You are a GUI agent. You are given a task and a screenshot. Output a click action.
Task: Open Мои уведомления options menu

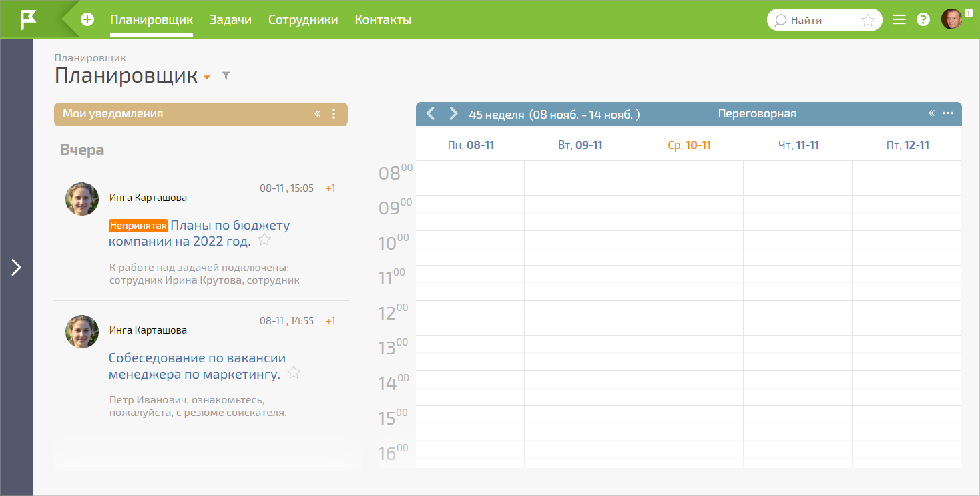coord(334,114)
